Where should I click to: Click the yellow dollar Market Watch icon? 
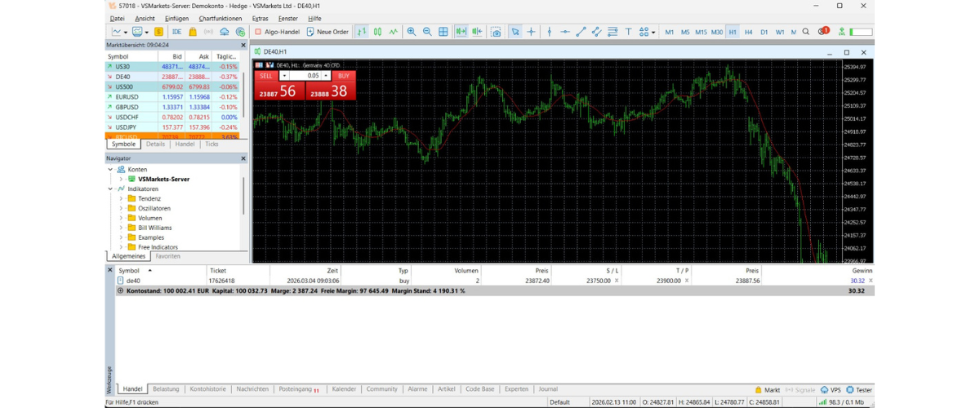[x=158, y=32]
